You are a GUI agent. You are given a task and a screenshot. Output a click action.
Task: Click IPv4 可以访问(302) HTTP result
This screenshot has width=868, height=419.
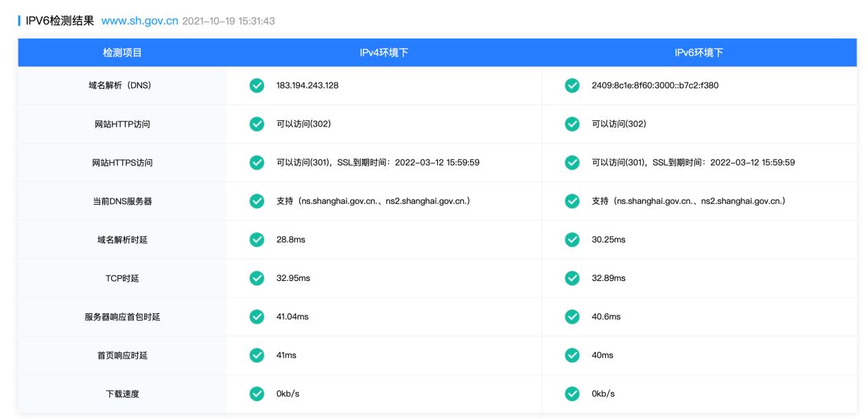pyautogui.click(x=304, y=124)
